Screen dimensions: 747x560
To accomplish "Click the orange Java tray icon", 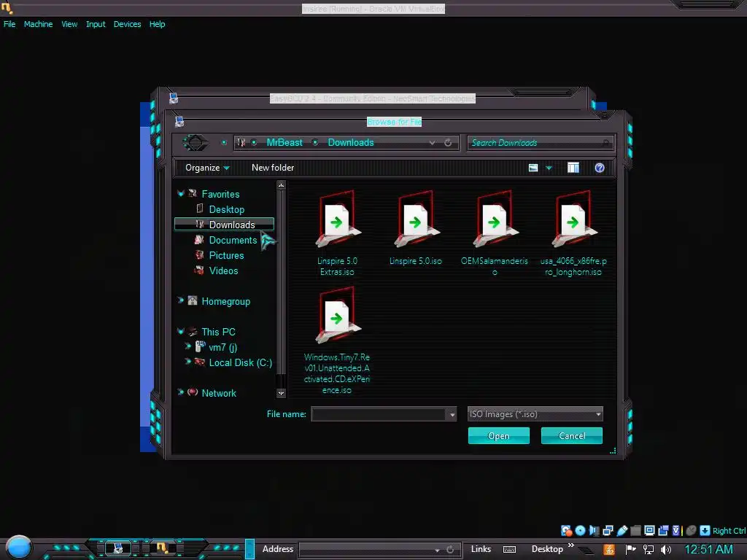I will coord(609,550).
